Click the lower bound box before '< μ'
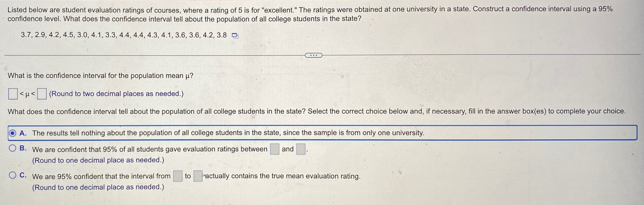The image size is (644, 205). pos(13,94)
